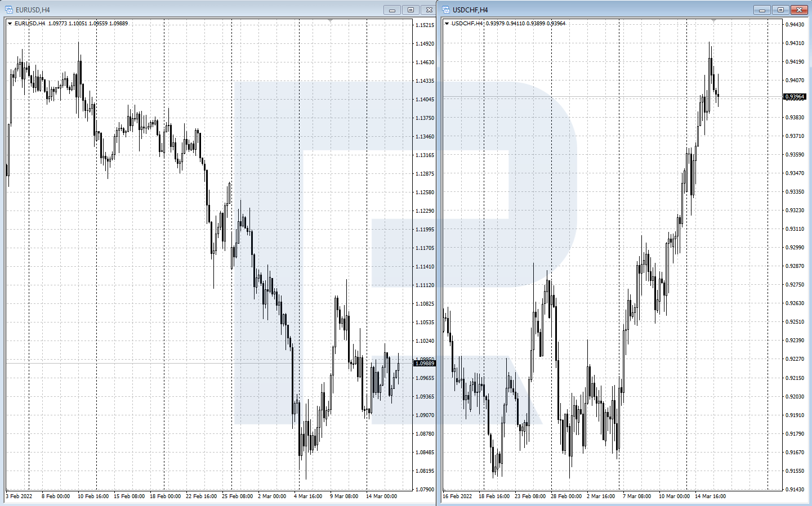
Task: Click price level 0.94430 on USDCHF scale
Action: 795,25
